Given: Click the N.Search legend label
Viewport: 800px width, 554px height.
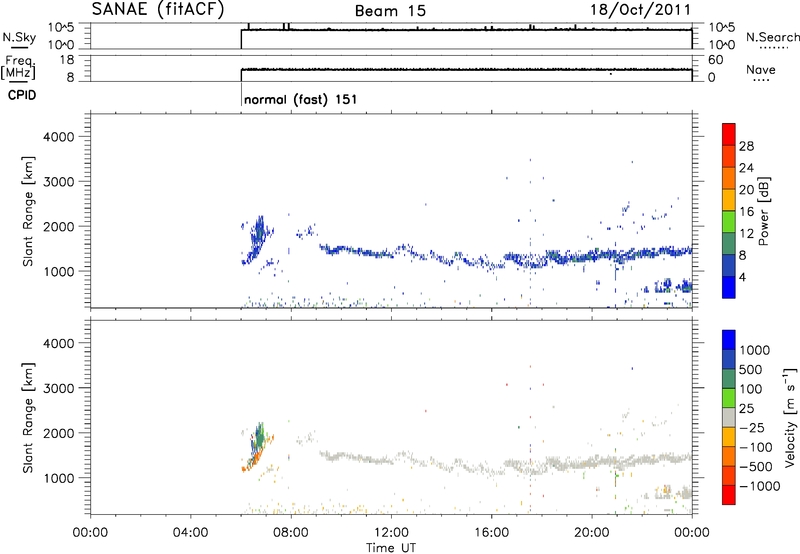Looking at the screenshot, I should coord(772,37).
